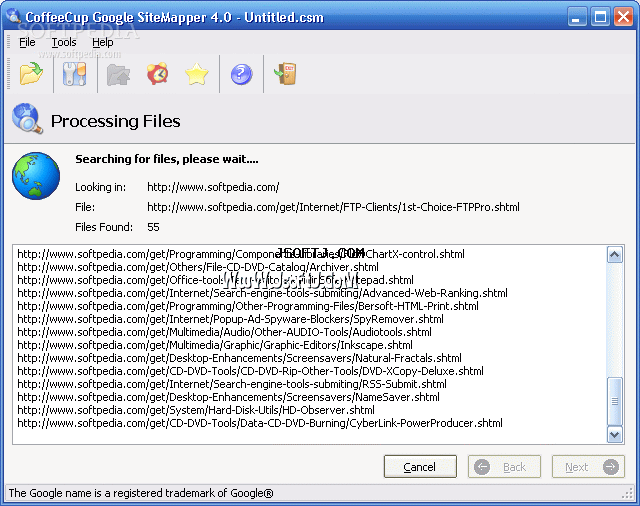This screenshot has height=506, width=640.
Task: Click the exit door toolbar icon
Action: [x=285, y=74]
